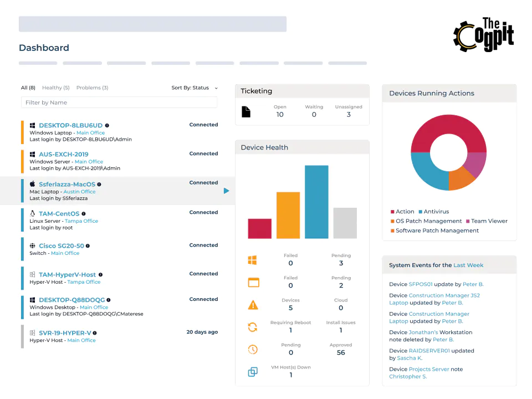The image size is (532, 399).
Task: Click the Requiring Reboot refresh icon
Action: tap(253, 327)
